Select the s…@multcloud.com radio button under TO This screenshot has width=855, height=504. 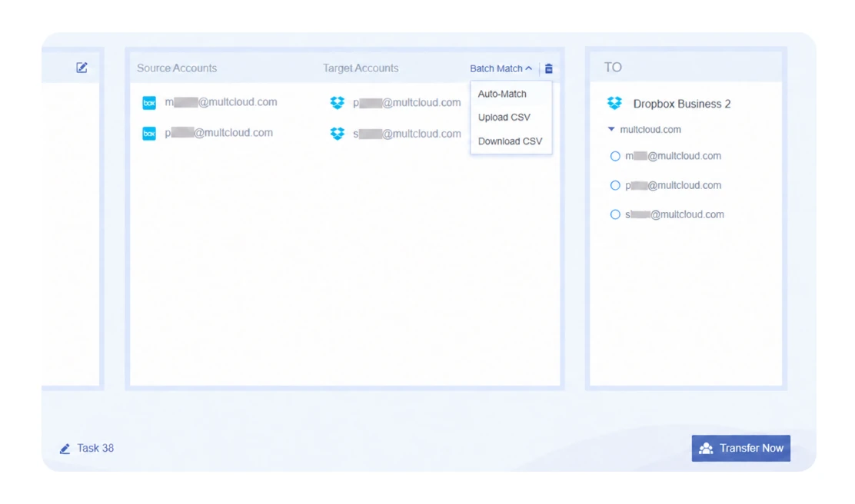[615, 214]
